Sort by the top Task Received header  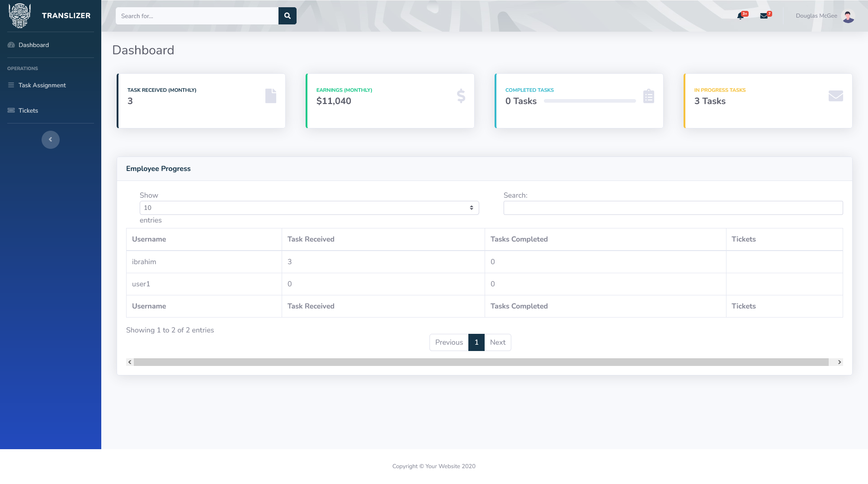(383, 239)
